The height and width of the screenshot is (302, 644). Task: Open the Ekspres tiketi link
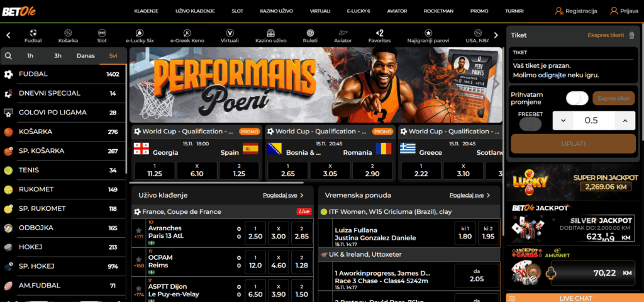pyautogui.click(x=606, y=35)
